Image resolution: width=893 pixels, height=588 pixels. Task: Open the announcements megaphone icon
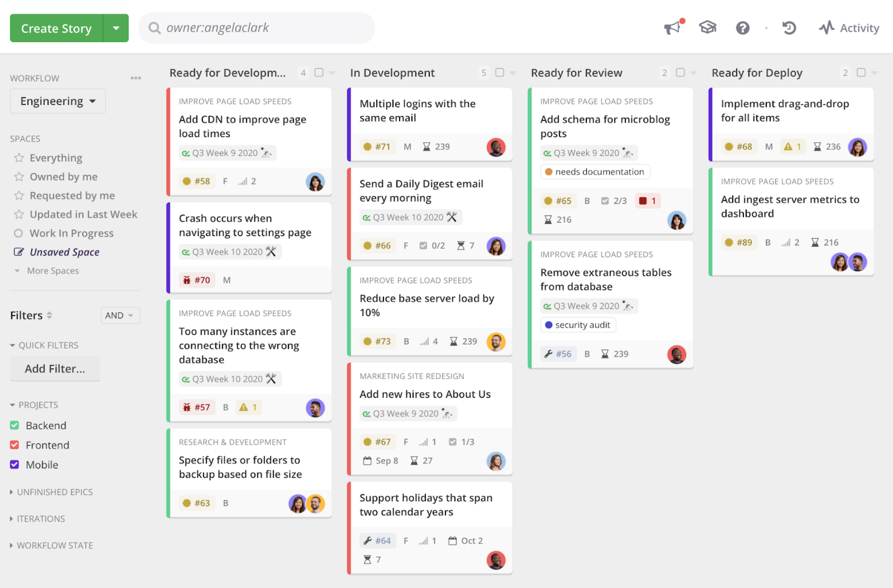tap(672, 28)
